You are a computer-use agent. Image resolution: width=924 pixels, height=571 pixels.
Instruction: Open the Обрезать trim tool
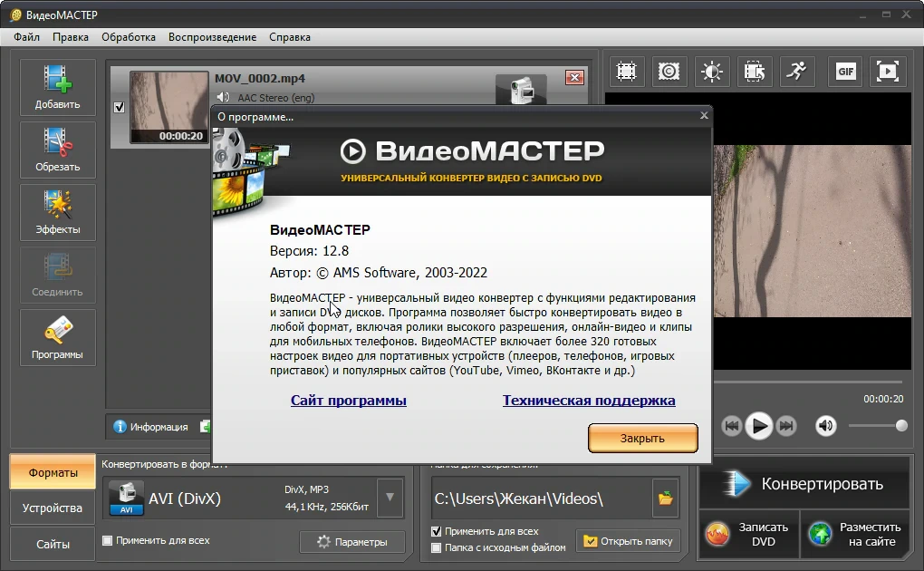tap(57, 150)
